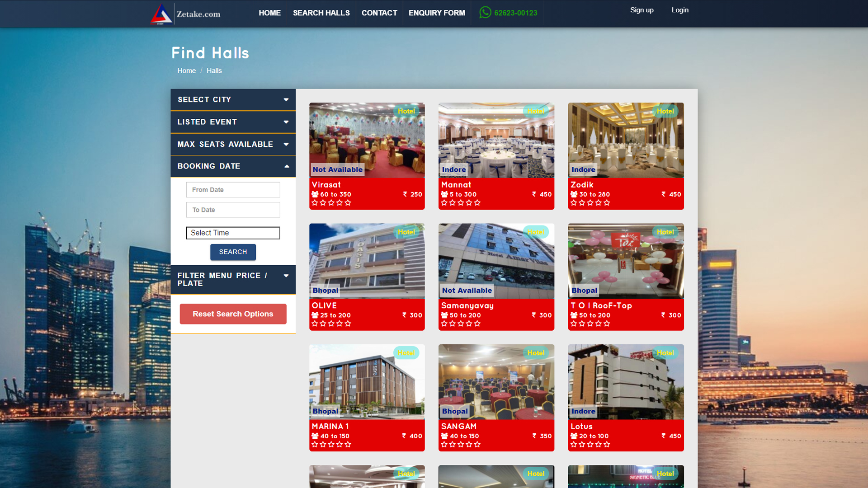
Task: Click the Hotel badge on SANGAM card
Action: 536,353
